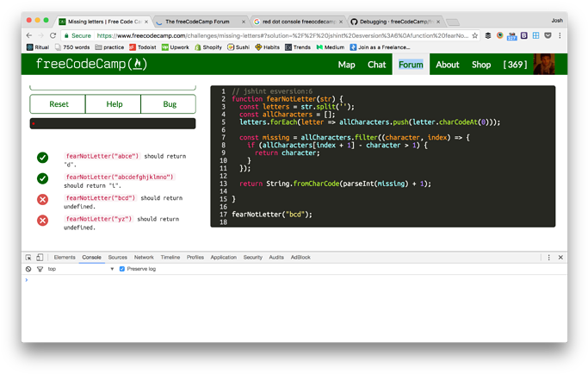
Task: Close the DevTools panel
Action: click(560, 258)
